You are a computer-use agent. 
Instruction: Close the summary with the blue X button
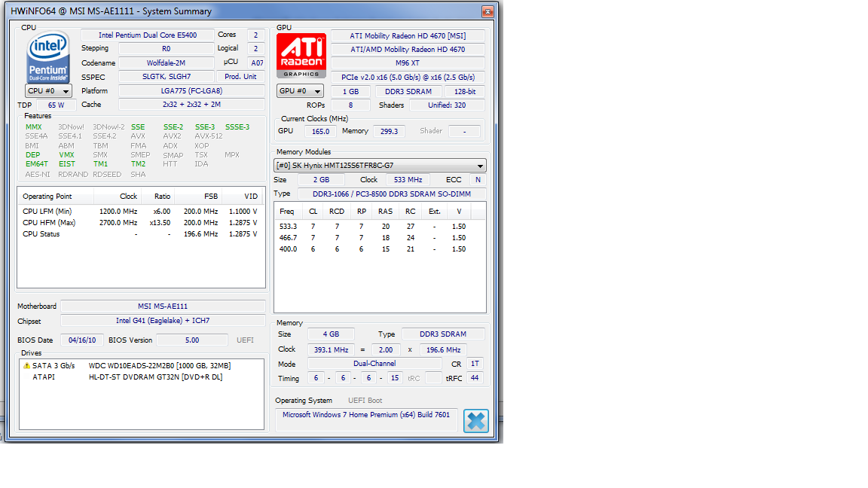476,421
